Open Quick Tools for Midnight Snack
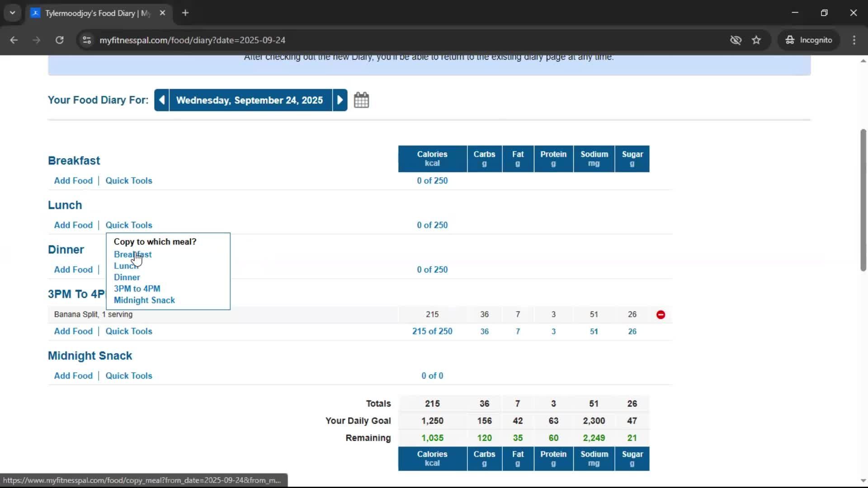Screen dimensions: 868x488 [x=129, y=375]
